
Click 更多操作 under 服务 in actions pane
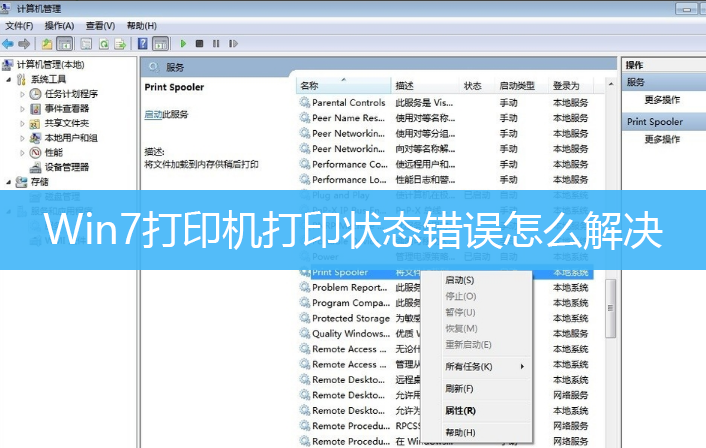coord(662,100)
